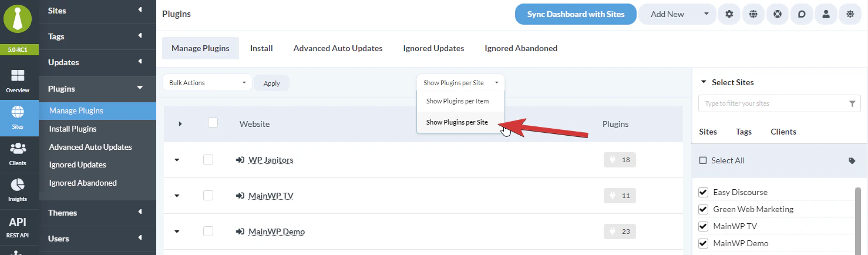Collapse the MainWP TV row

click(177, 196)
